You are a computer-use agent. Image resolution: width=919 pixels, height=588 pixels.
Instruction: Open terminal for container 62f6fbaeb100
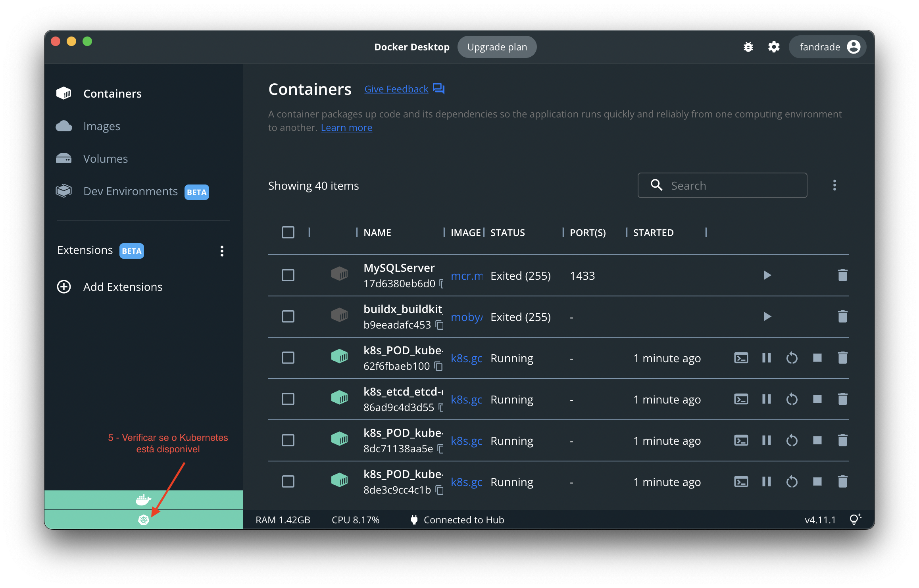tap(741, 358)
